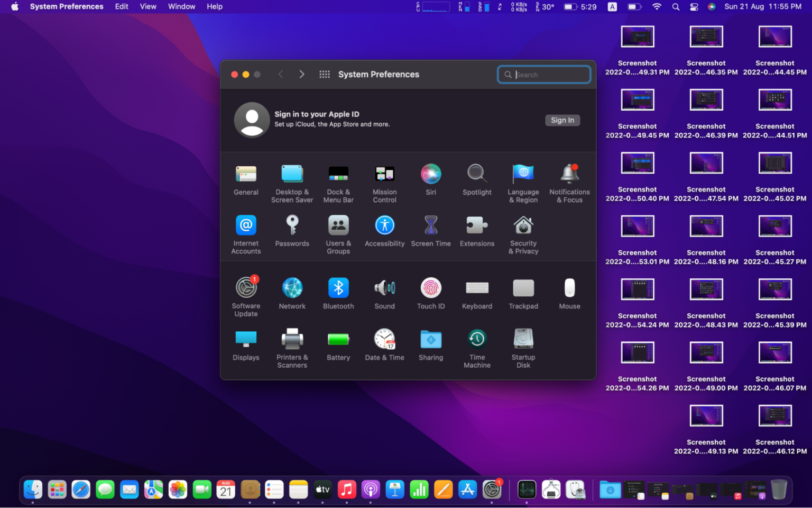
Task: Open the Window menu
Action: point(181,6)
